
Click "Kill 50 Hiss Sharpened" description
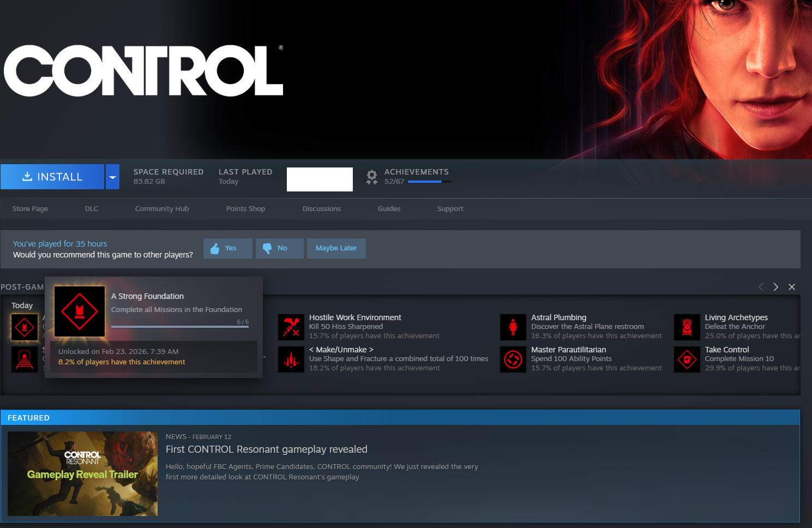(346, 327)
